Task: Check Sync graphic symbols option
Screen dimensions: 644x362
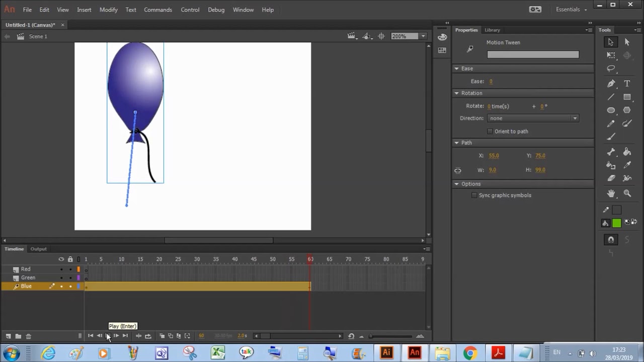Action: [474, 195]
